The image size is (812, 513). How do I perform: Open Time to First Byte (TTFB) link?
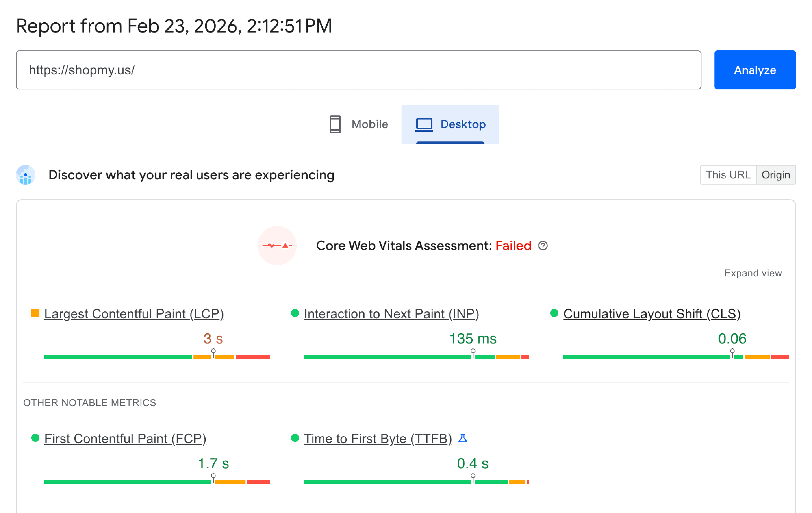point(377,438)
